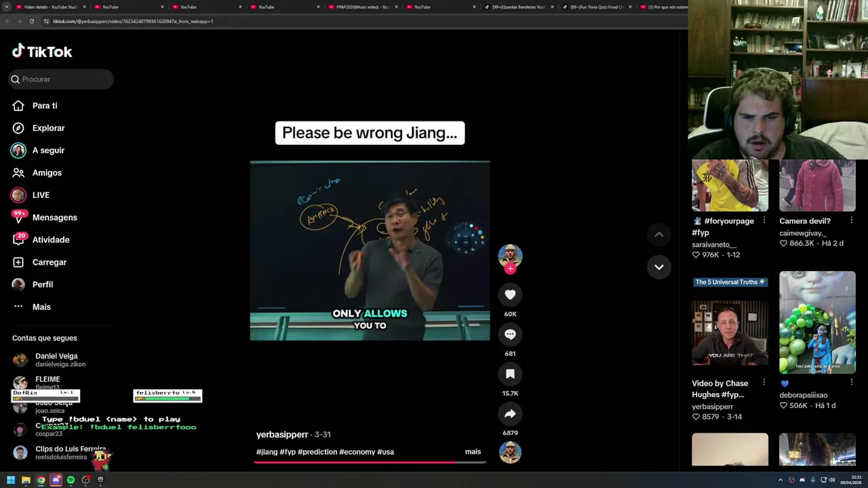Image resolution: width=868 pixels, height=488 pixels.
Task: Click the Procurar search field
Action: click(x=61, y=79)
